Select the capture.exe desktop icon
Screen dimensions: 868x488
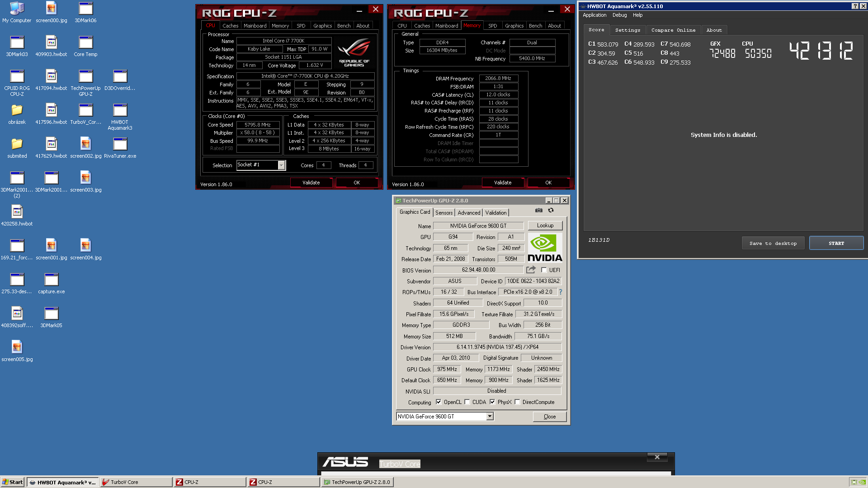point(51,284)
